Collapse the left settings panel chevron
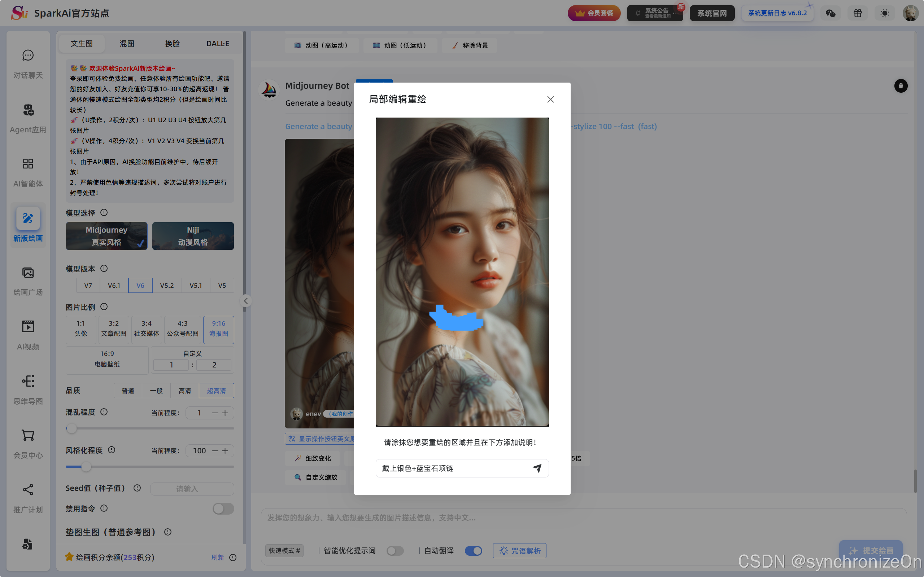The height and width of the screenshot is (577, 924). click(x=246, y=301)
